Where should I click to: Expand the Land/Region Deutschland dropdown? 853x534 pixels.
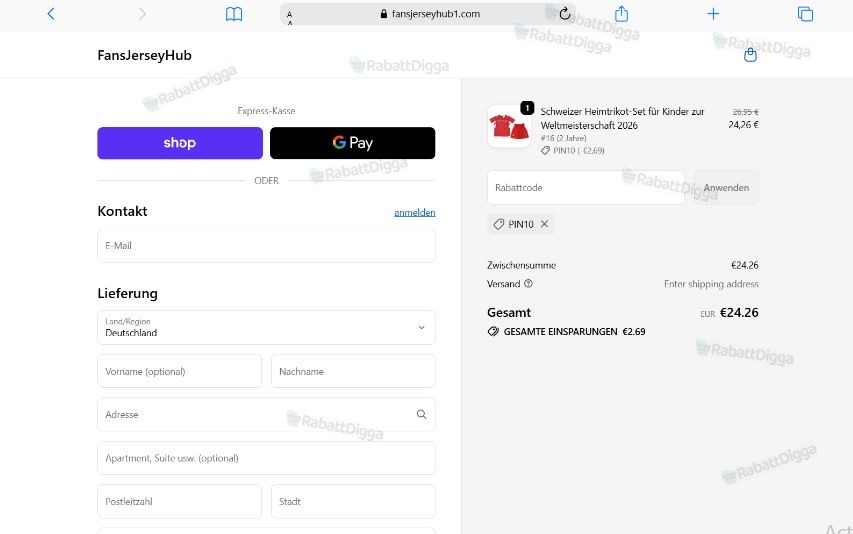click(x=267, y=327)
